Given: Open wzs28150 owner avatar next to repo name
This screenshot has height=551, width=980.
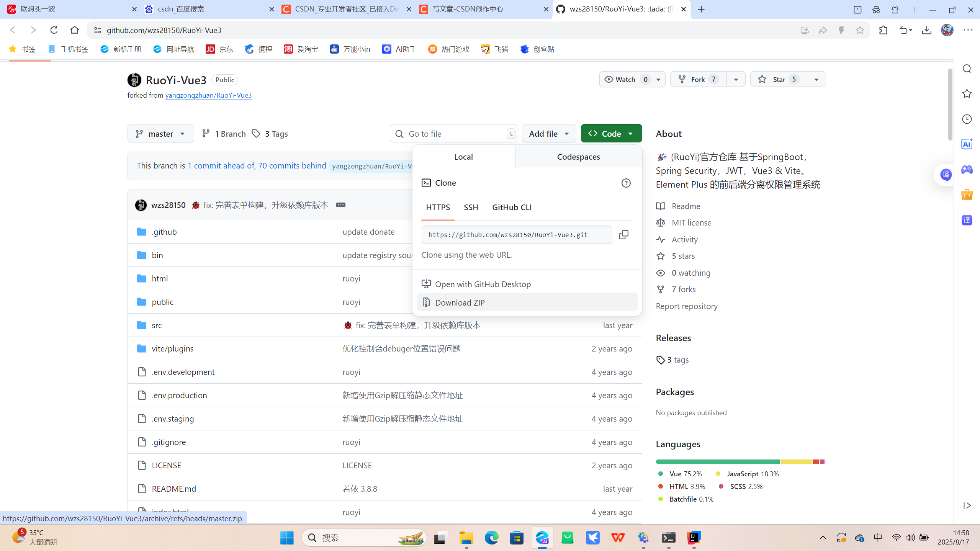Looking at the screenshot, I should pos(134,80).
